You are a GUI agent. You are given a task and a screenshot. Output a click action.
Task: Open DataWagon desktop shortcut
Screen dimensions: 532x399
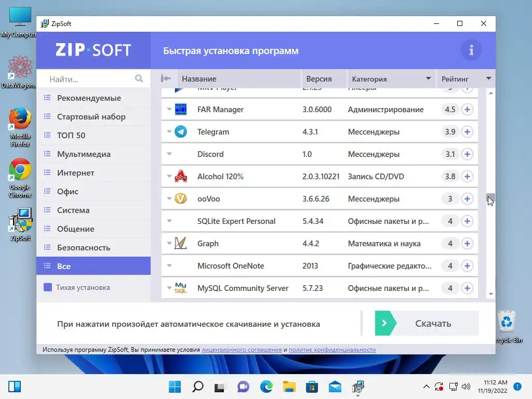point(20,72)
